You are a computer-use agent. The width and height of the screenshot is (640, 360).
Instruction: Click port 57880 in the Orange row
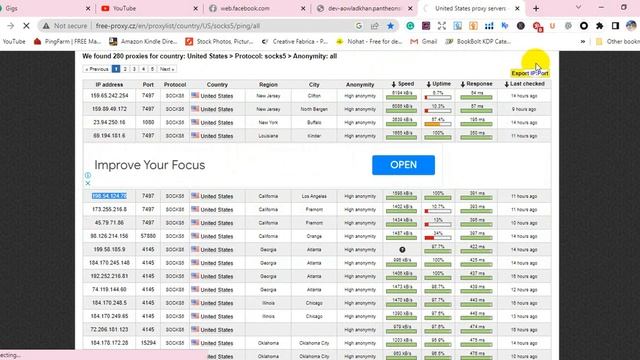[148, 236]
